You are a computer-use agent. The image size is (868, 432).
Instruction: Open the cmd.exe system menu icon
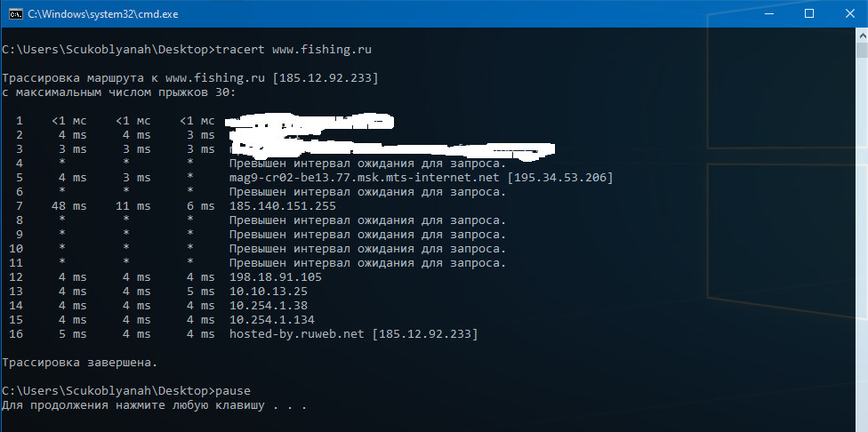click(13, 13)
